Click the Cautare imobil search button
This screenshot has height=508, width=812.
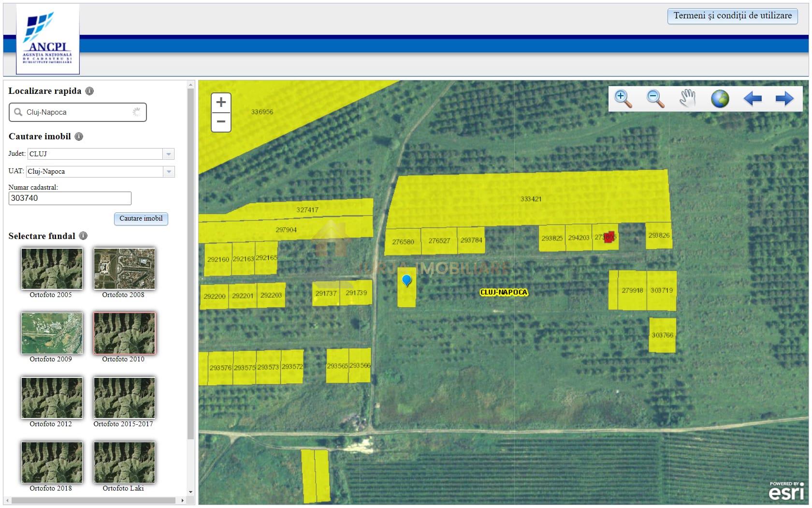[x=141, y=219]
